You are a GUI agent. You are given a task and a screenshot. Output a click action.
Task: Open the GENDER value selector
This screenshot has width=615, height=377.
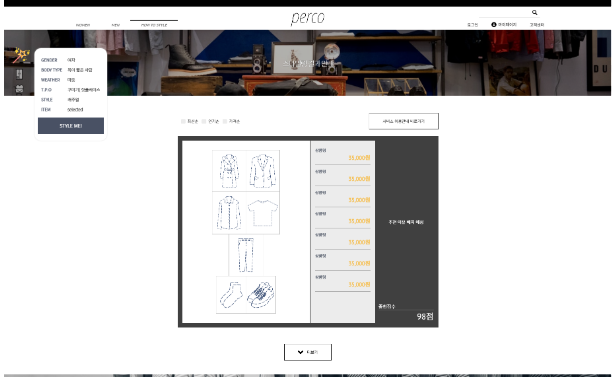pyautogui.click(x=71, y=60)
